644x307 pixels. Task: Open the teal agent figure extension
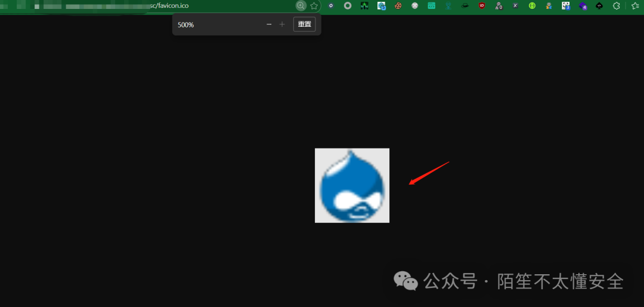448,6
